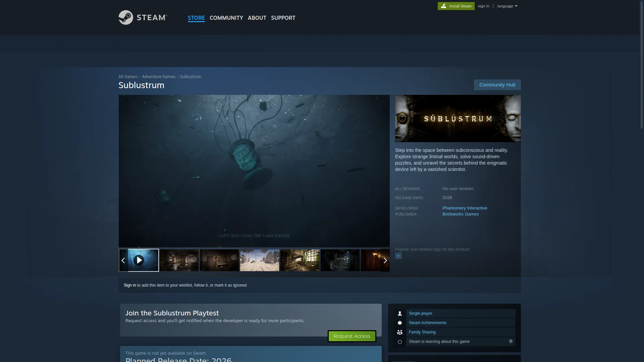Open Adventure Games breadcrumb
The image size is (644, 362).
159,77
